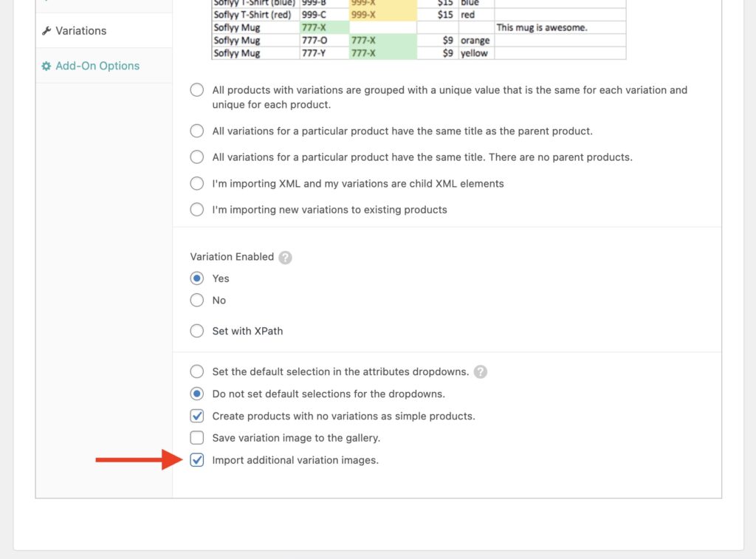Enable "Set the default selection in the attributes dropdowns"
This screenshot has width=756, height=559.
(x=197, y=371)
